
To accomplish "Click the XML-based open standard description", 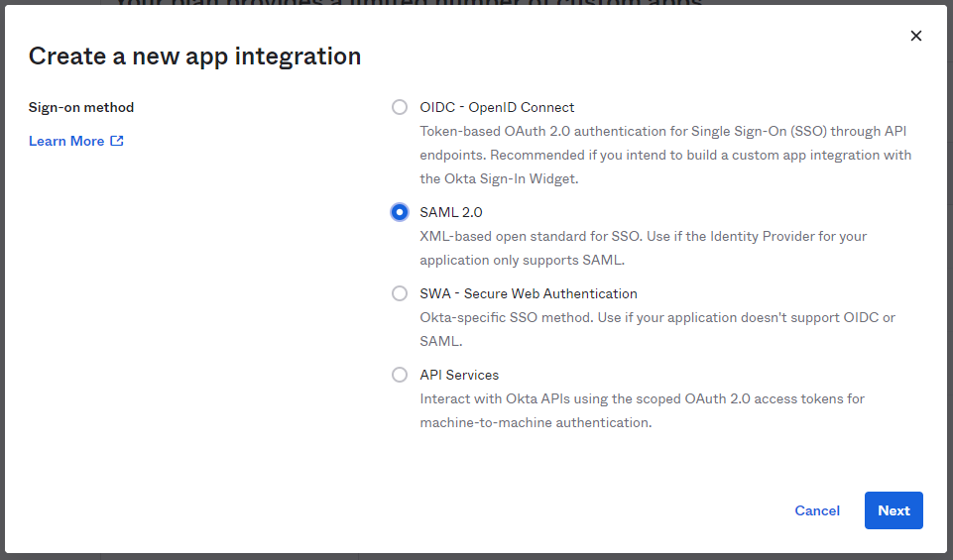I will click(643, 248).
